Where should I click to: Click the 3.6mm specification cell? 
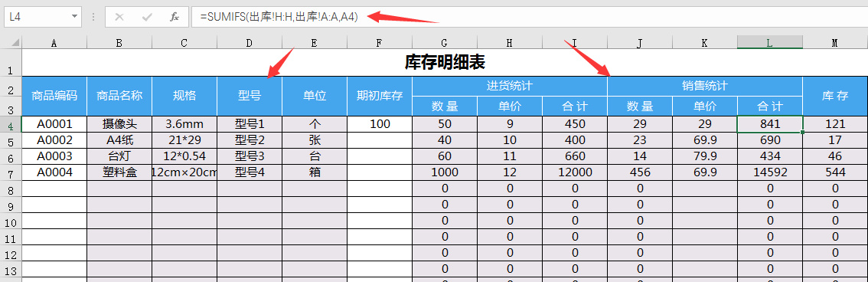pyautogui.click(x=184, y=124)
